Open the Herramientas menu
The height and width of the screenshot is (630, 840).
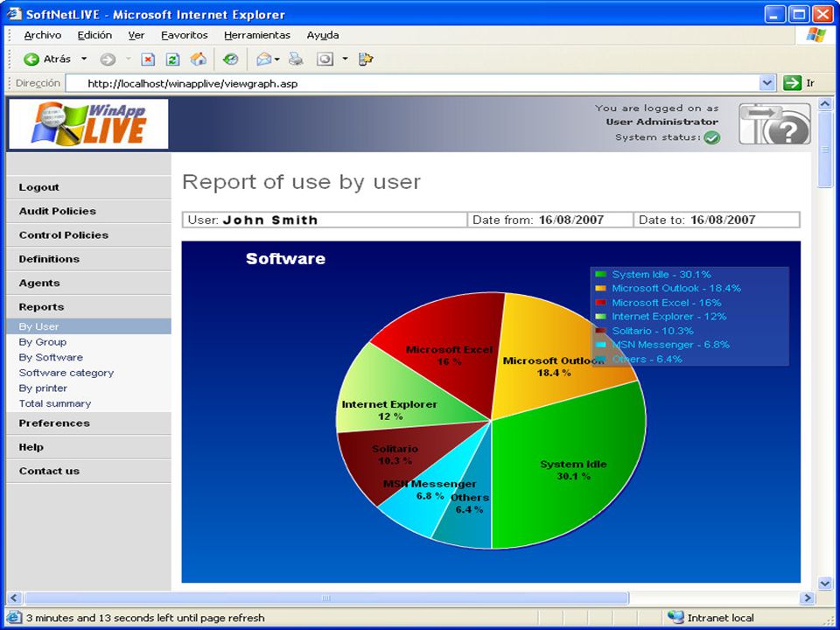(257, 35)
